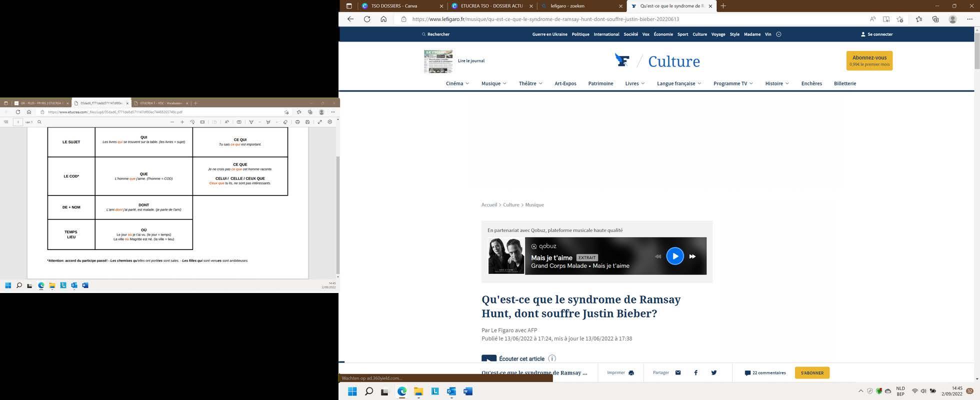Open the 22 commentaires section
Image resolution: width=980 pixels, height=400 pixels.
coord(765,372)
